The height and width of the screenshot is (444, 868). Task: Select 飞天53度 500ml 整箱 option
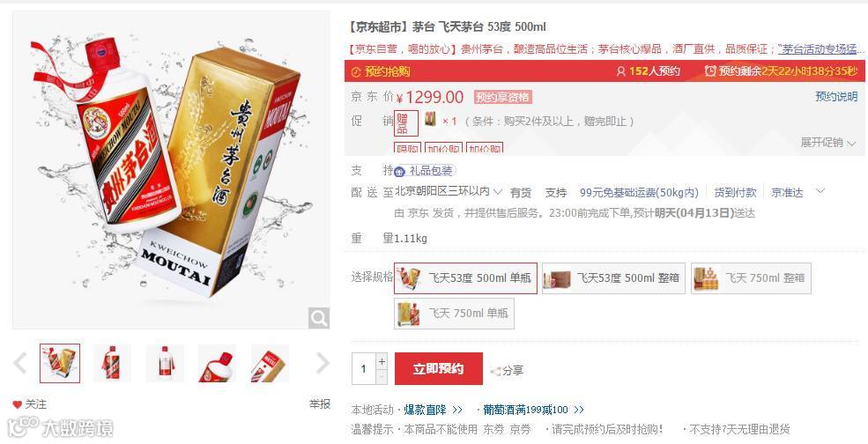click(x=613, y=277)
